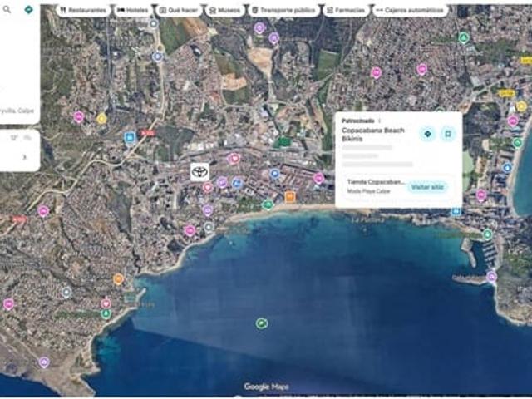The image size is (532, 399).
Task: Expand the weather panel arrow on left
Action: (x=24, y=156)
